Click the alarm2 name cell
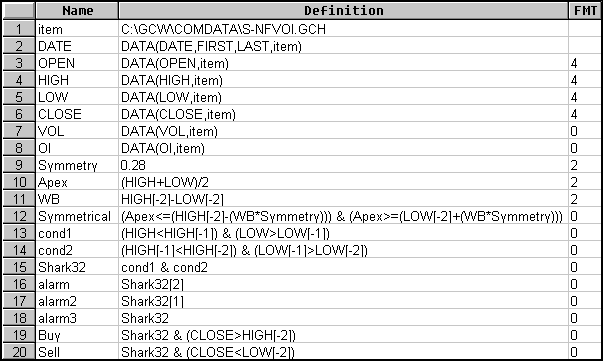 [77, 301]
